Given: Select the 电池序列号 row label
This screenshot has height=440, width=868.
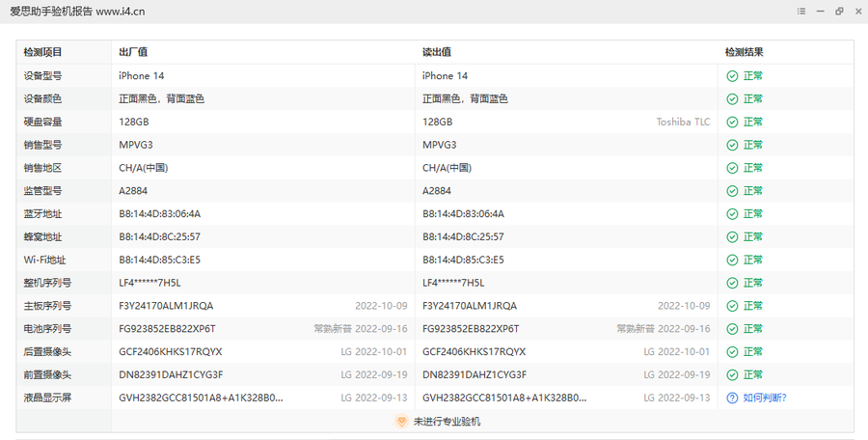Looking at the screenshot, I should coord(47,329).
